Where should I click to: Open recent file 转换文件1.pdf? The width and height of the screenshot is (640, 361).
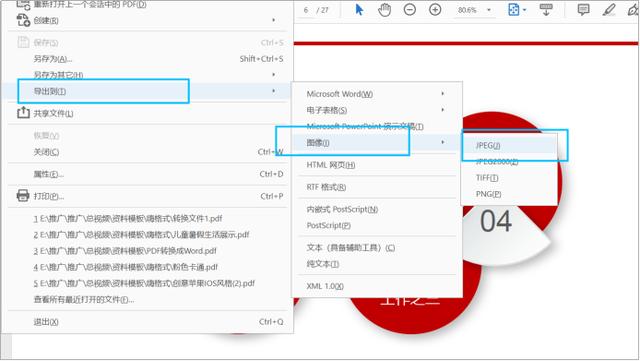[128, 218]
